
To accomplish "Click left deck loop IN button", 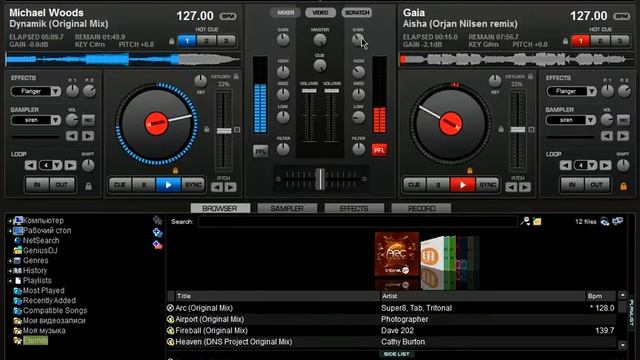I will pyautogui.click(x=37, y=185).
